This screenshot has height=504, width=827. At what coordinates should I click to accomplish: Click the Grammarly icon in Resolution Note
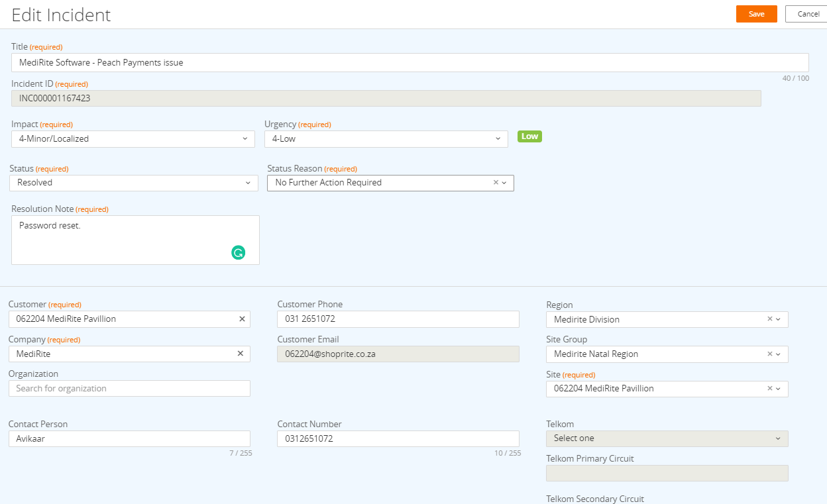[x=239, y=252]
